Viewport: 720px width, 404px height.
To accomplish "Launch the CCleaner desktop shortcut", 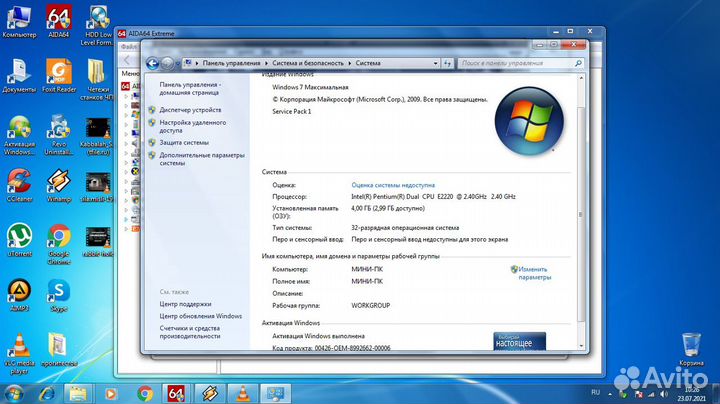I will 19,186.
